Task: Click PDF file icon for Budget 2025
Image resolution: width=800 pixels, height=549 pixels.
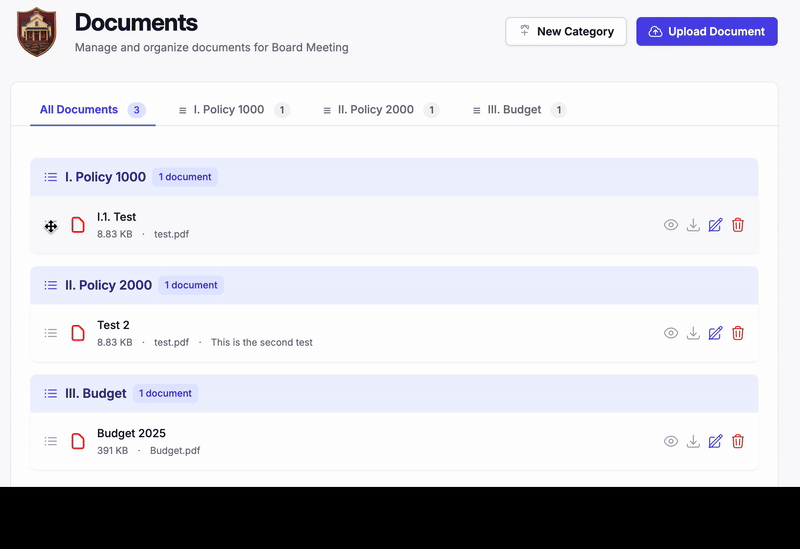Action: coord(78,441)
